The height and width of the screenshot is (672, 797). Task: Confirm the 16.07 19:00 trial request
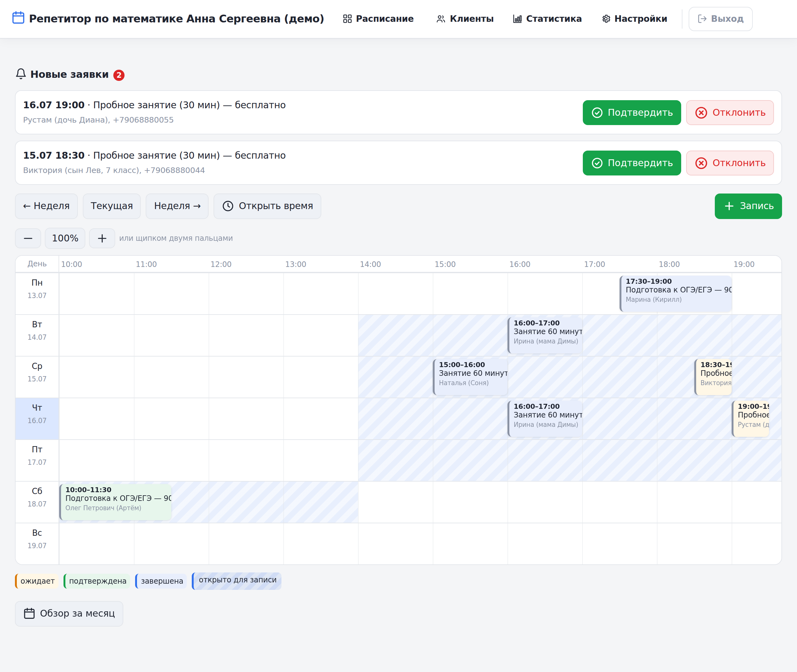pyautogui.click(x=632, y=112)
